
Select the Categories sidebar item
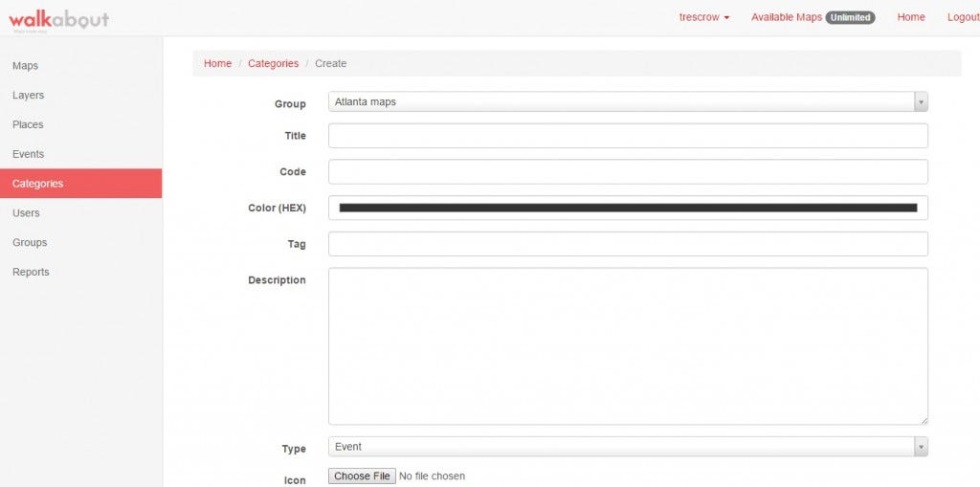coord(80,183)
